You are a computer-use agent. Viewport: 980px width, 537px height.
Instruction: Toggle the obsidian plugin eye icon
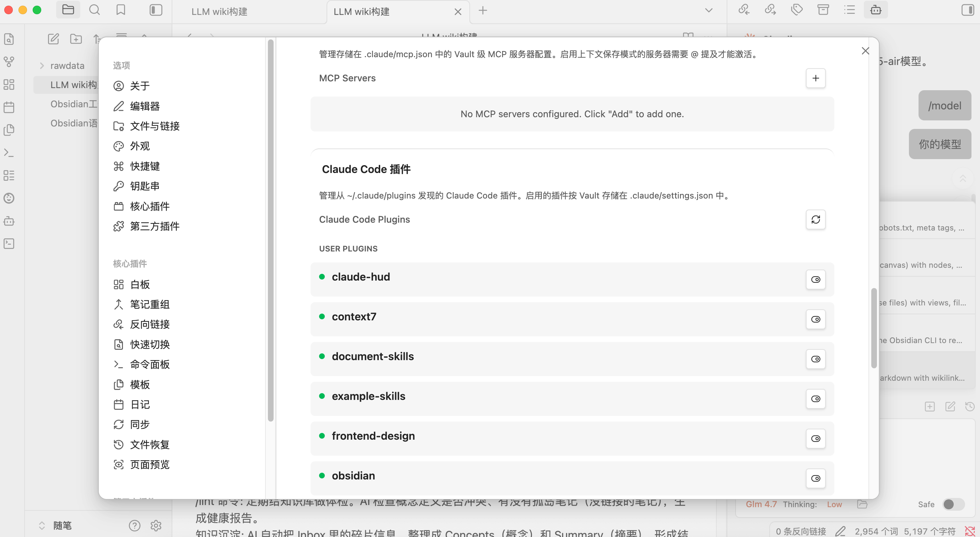pyautogui.click(x=815, y=478)
